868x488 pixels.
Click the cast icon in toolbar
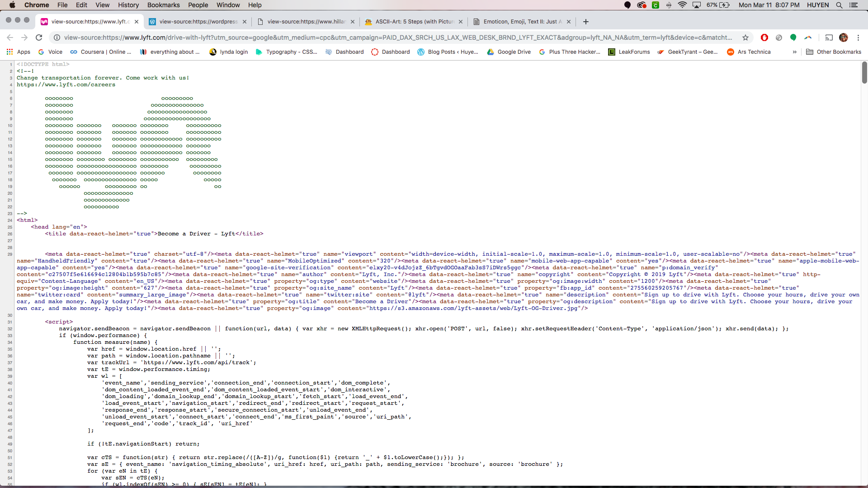829,38
